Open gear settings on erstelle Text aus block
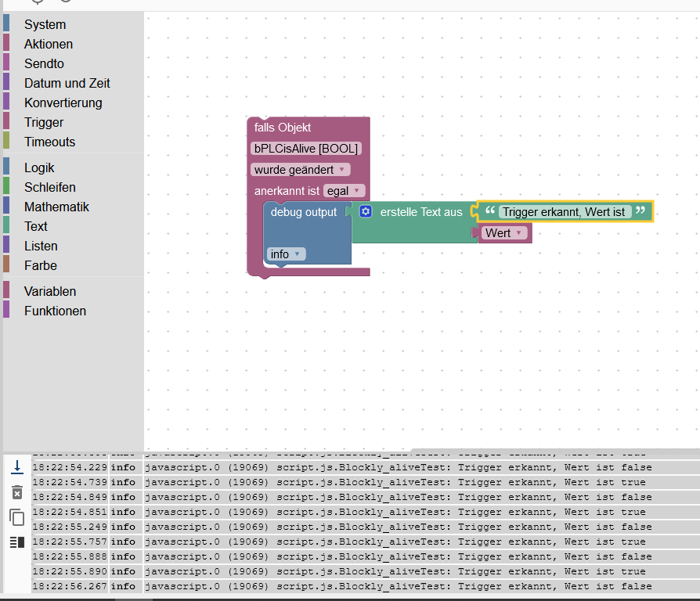700x601 pixels. [x=366, y=211]
